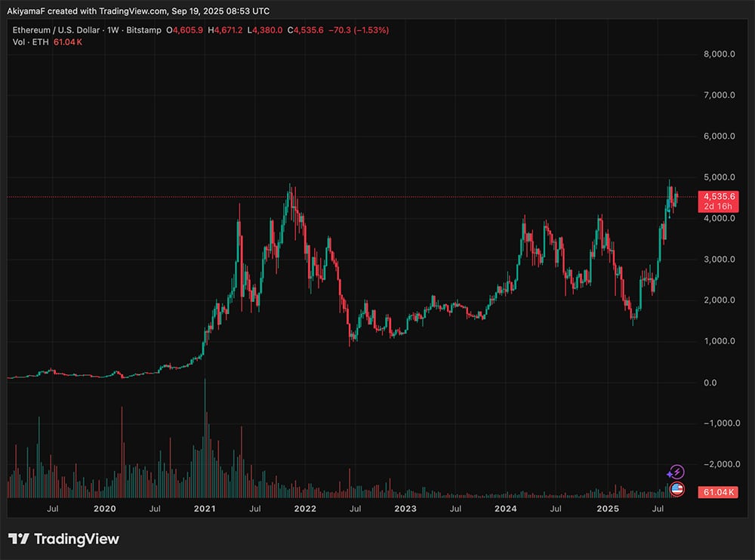
Task: Click the 2d 16h countdown label
Action: [x=718, y=207]
